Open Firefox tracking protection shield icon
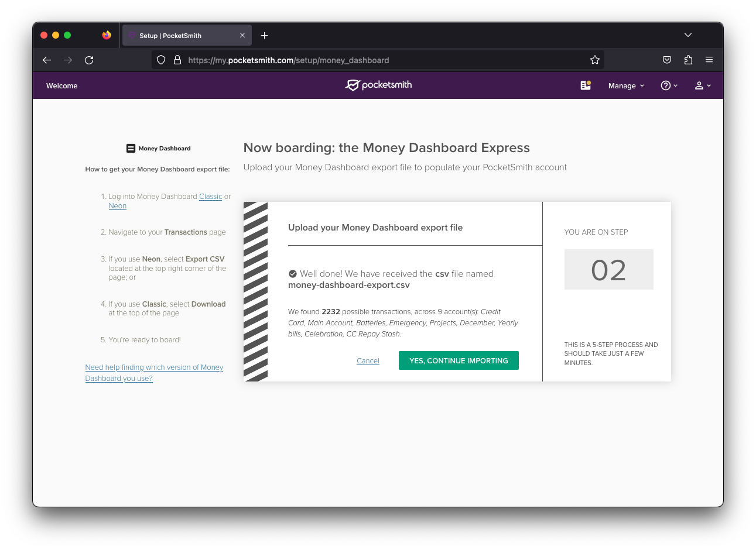 160,60
